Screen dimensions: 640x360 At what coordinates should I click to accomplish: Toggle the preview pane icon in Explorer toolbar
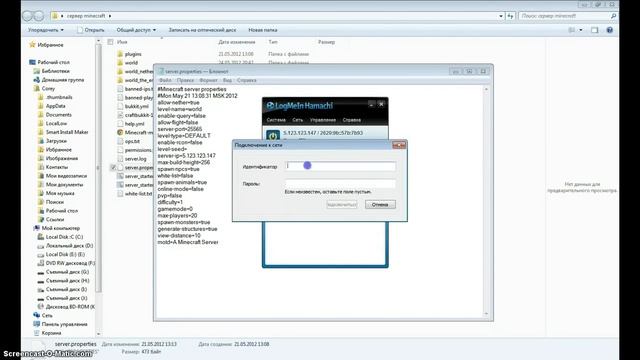coord(595,30)
